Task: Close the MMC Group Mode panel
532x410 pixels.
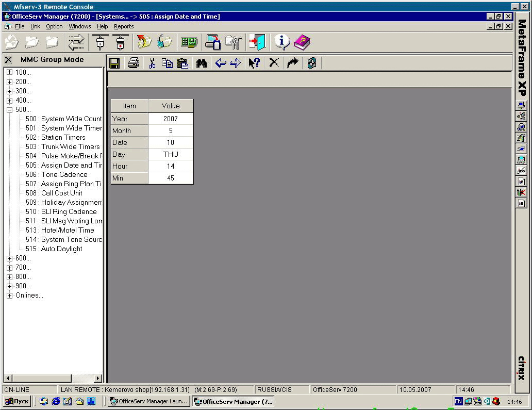Action: coord(8,60)
